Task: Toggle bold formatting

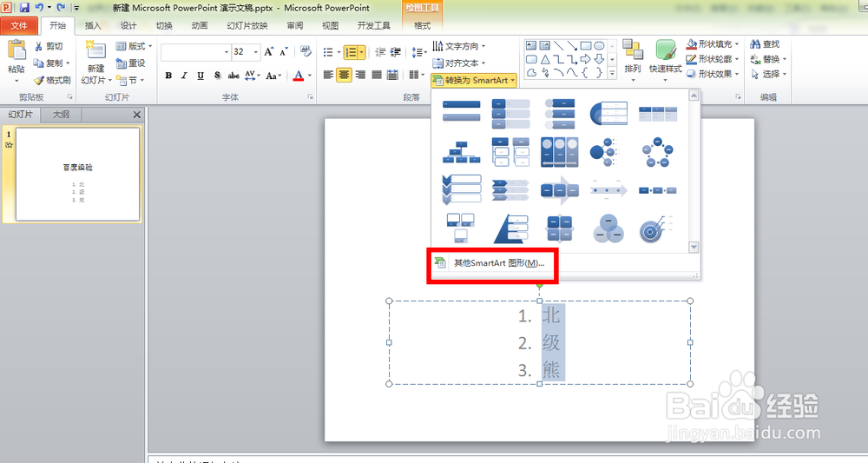Action: pos(168,76)
